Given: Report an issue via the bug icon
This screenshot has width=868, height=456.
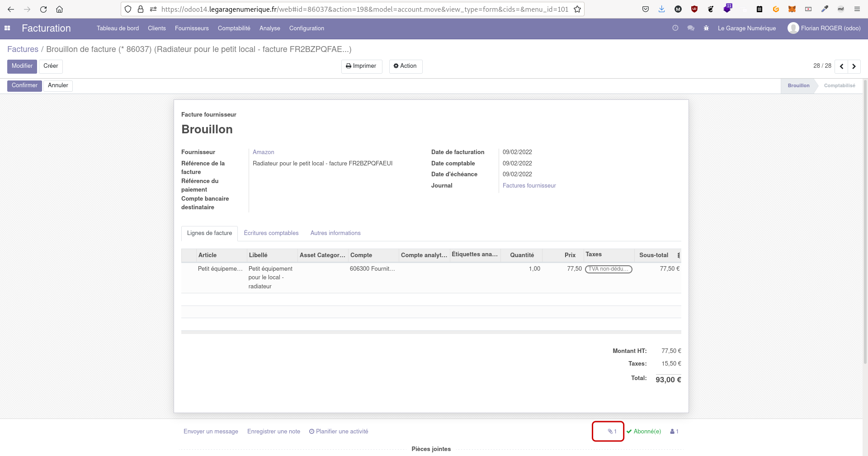Looking at the screenshot, I should (706, 28).
